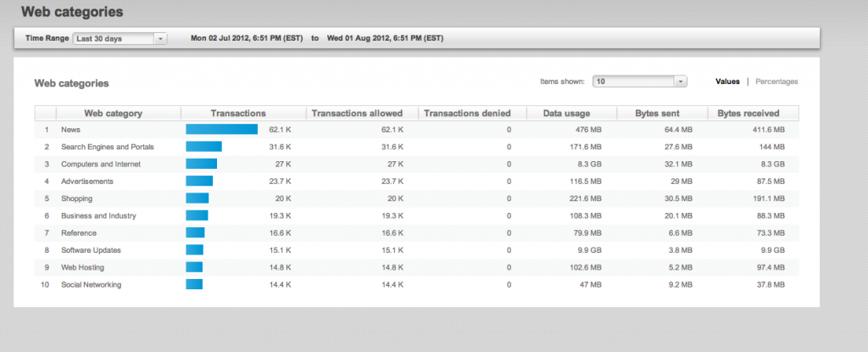The height and width of the screenshot is (352, 868).
Task: Click the News transactions blue bar
Action: (221, 130)
